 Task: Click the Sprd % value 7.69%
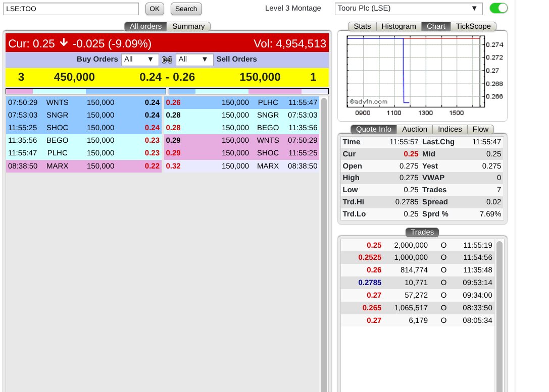click(490, 214)
